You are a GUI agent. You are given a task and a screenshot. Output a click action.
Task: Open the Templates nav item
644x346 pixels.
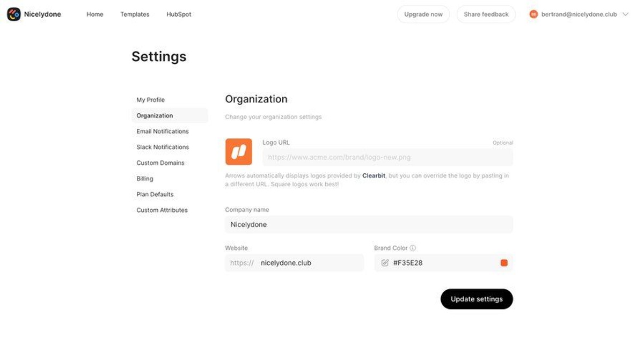click(135, 14)
